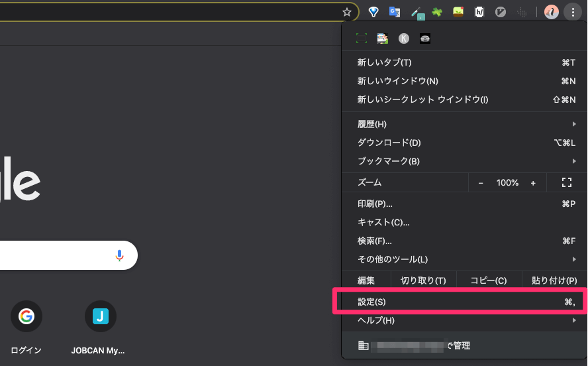
Task: Expand the その他のツール(L) submenu
Action: point(464,259)
